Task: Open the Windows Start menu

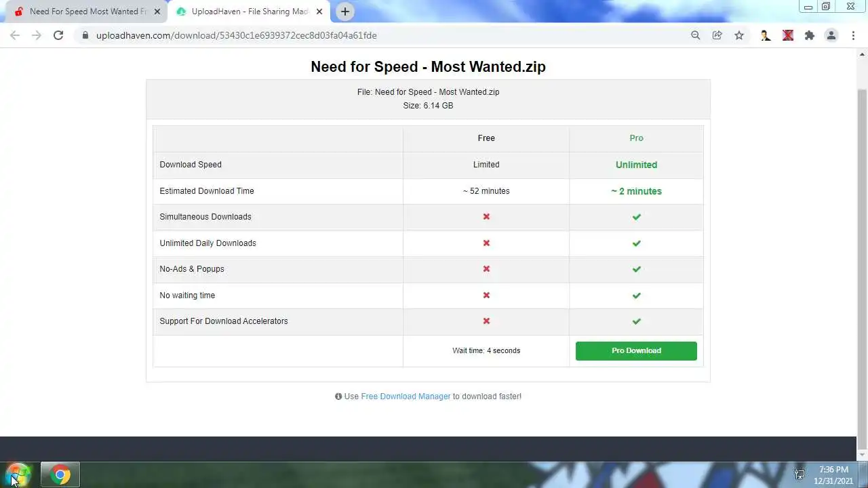Action: coord(18,474)
